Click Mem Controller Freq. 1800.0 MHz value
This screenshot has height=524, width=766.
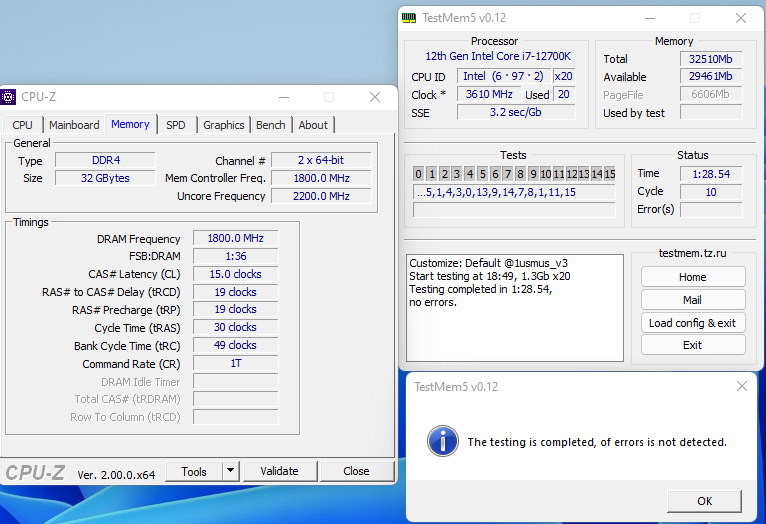pos(321,178)
